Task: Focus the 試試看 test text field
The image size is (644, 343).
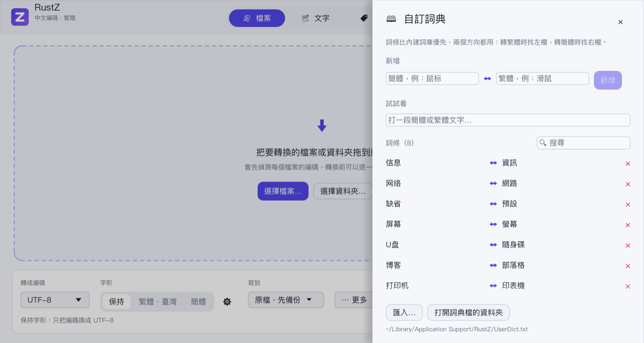Action: (508, 120)
